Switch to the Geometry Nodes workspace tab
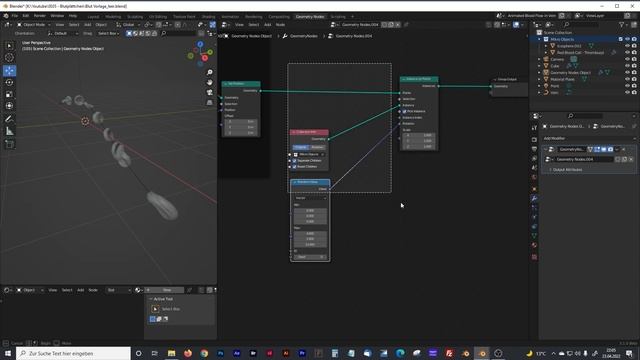This screenshot has width=640, height=360. click(310, 17)
